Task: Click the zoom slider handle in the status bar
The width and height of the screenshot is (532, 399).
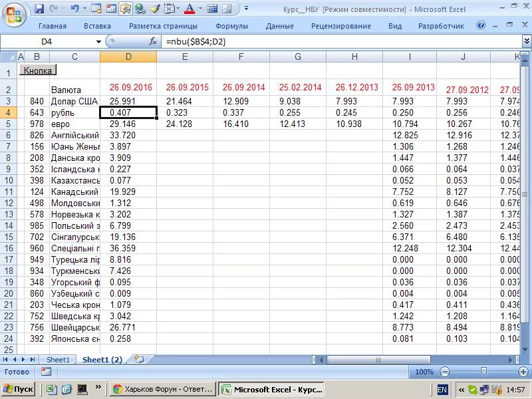Action: pos(483,372)
